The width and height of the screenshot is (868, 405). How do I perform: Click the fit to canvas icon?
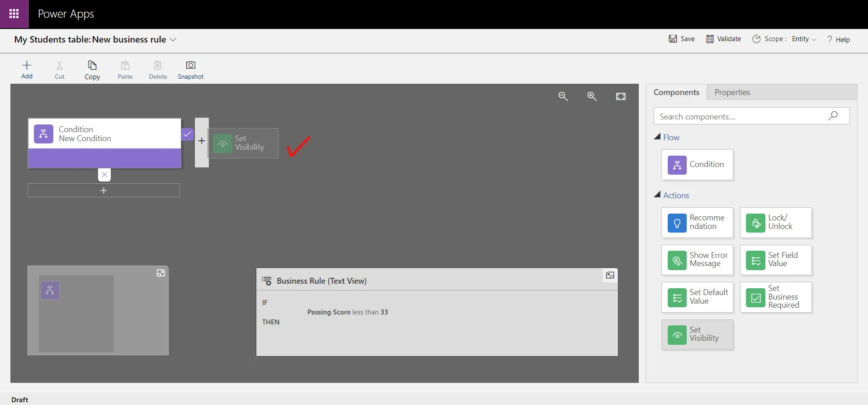pos(621,96)
